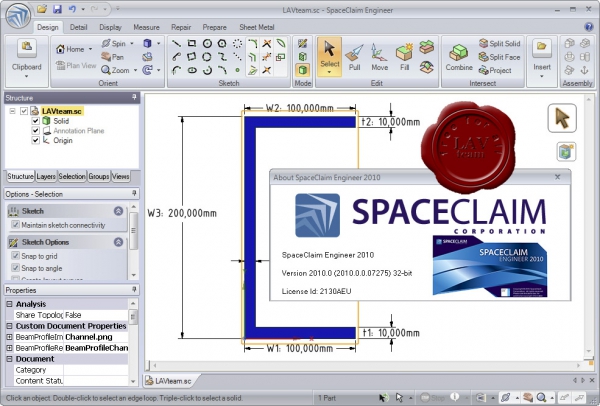
Task: Click the Open folder icon in quick toolbar
Action: 42,9
